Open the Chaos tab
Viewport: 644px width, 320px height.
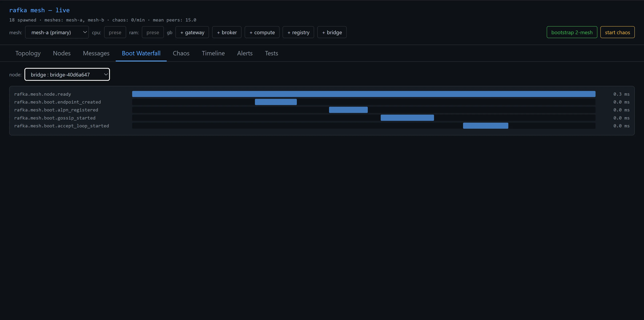point(181,53)
